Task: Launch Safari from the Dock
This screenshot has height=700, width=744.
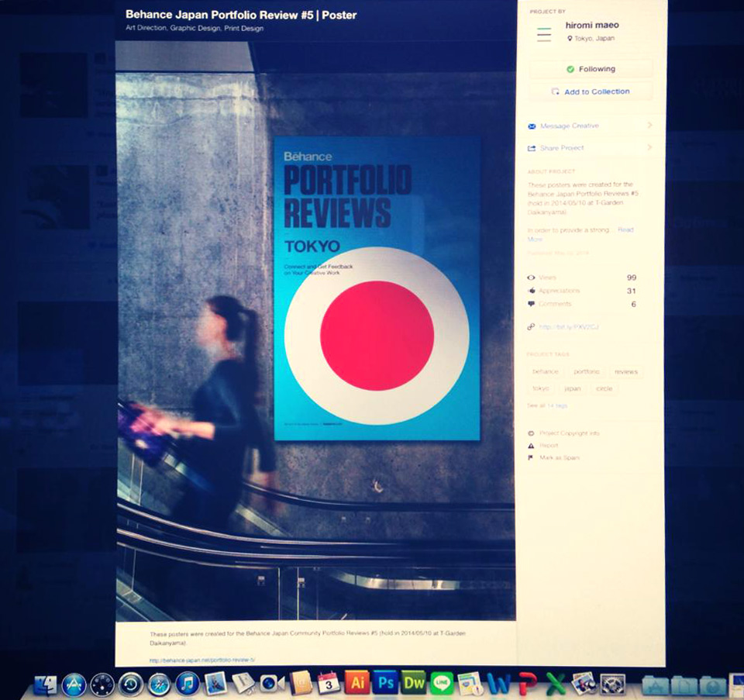Action: click(160, 684)
